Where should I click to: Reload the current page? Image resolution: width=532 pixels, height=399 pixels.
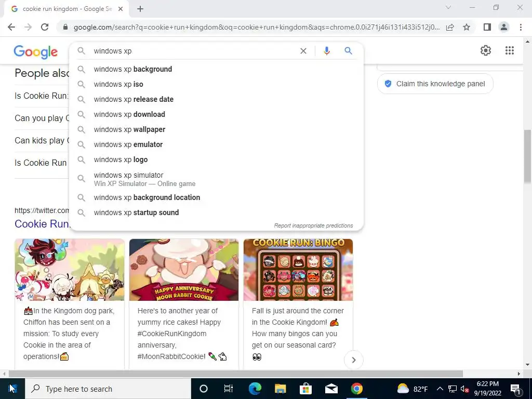coord(45,27)
